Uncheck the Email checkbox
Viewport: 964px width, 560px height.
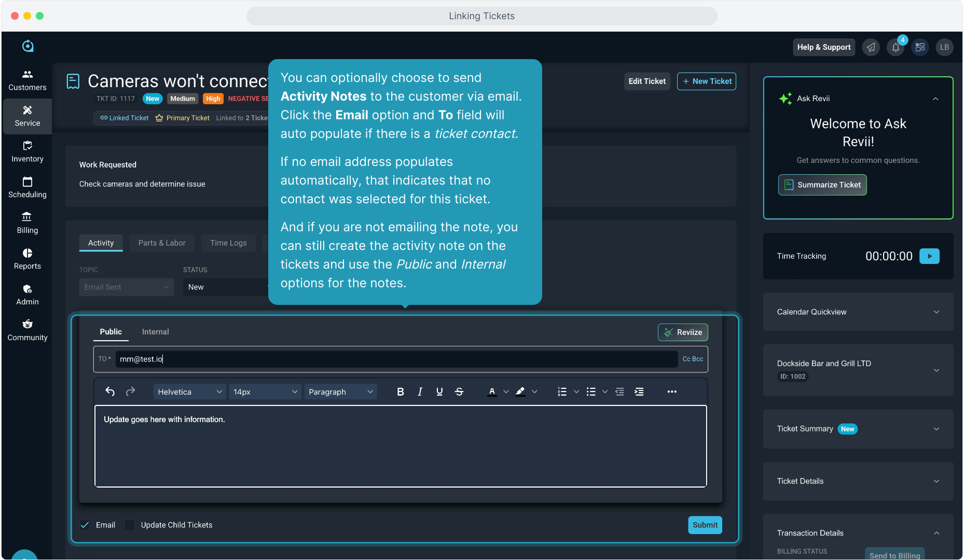[x=85, y=525]
